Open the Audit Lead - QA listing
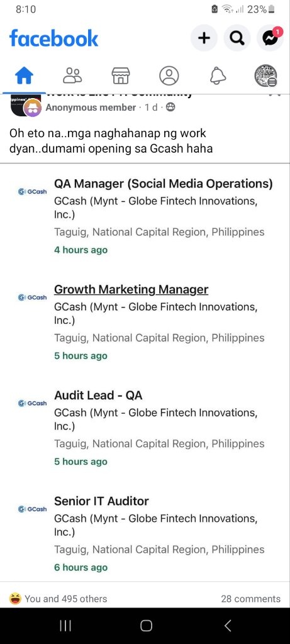This screenshot has width=290, height=644. coord(98,395)
